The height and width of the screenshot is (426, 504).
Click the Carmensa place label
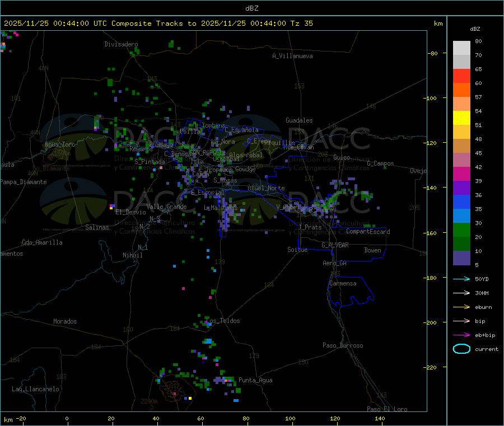point(343,283)
